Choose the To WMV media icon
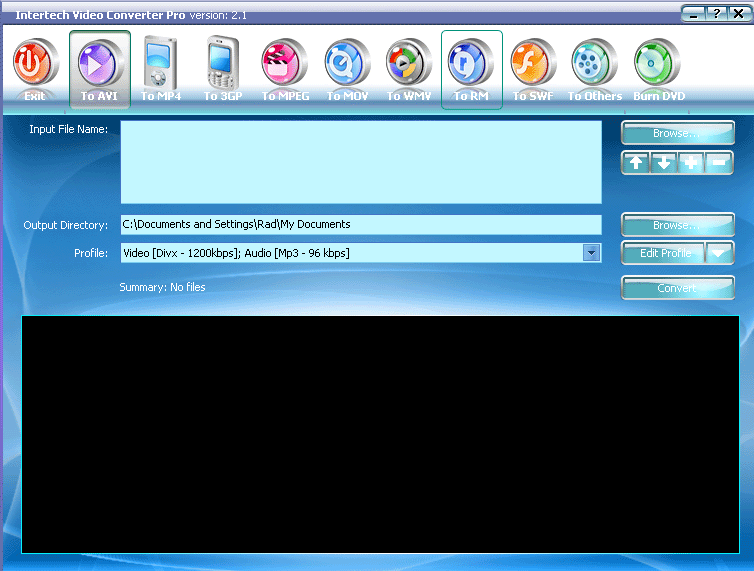 pyautogui.click(x=409, y=64)
